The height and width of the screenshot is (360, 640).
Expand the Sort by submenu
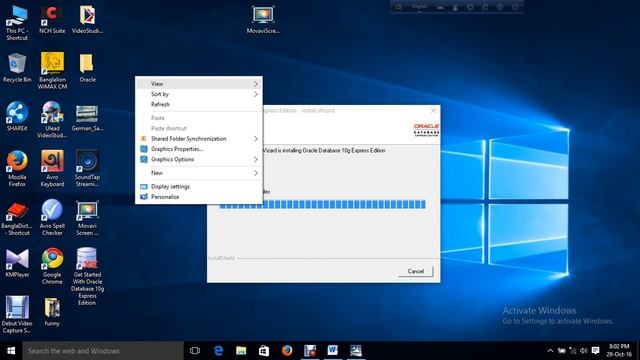199,94
